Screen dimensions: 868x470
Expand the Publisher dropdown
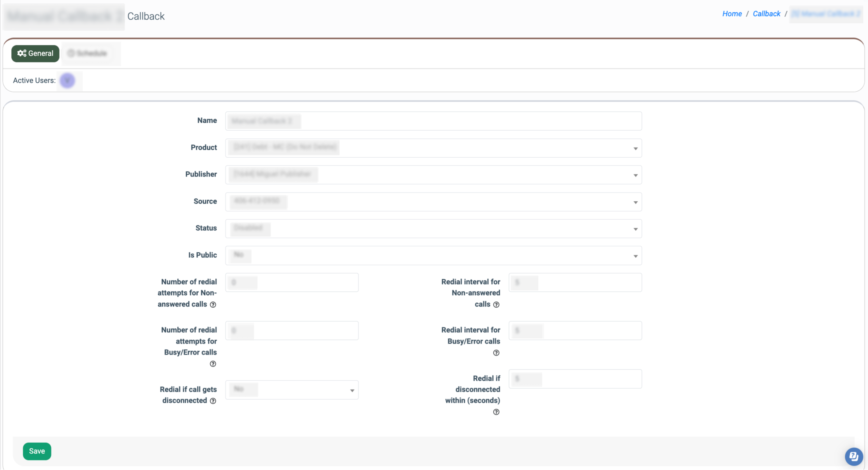click(433, 175)
